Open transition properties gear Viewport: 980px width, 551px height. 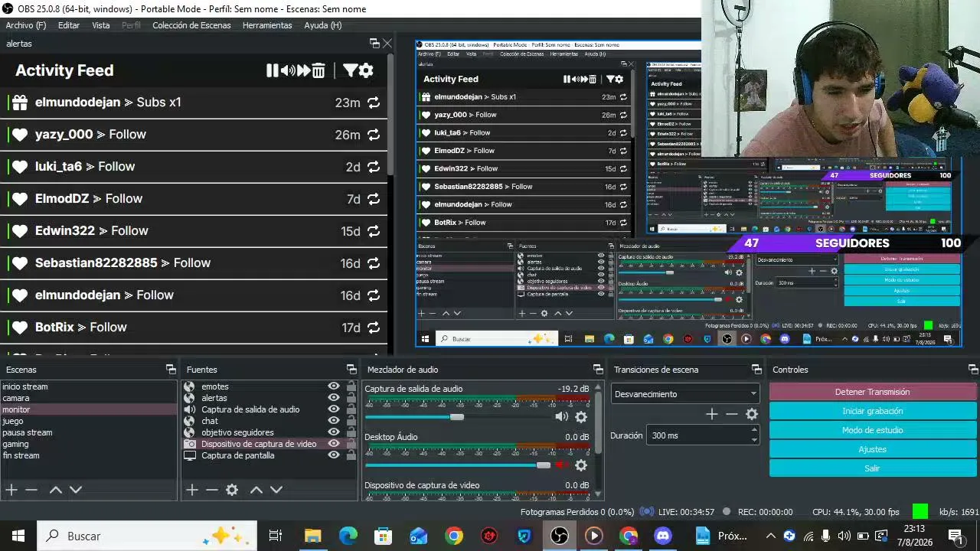pos(752,414)
